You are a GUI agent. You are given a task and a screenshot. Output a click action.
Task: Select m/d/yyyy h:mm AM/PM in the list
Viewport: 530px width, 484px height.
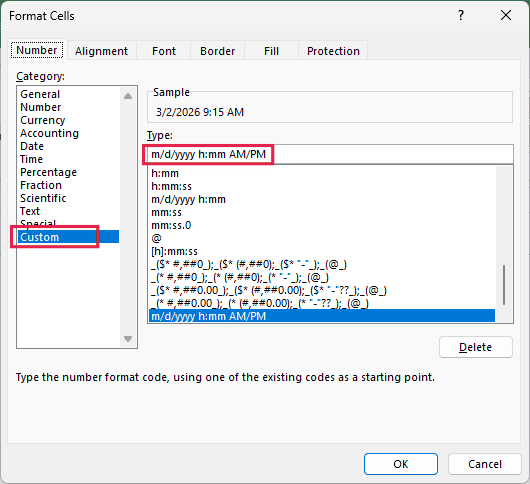[322, 316]
